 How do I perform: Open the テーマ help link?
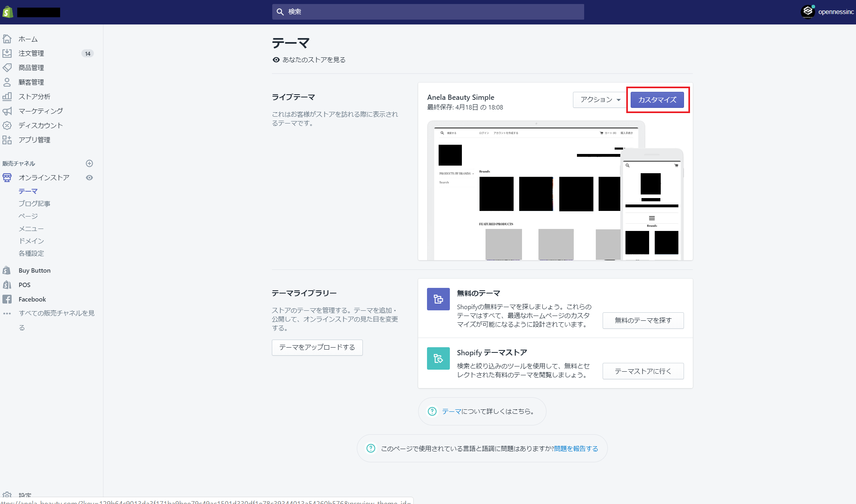click(451, 411)
